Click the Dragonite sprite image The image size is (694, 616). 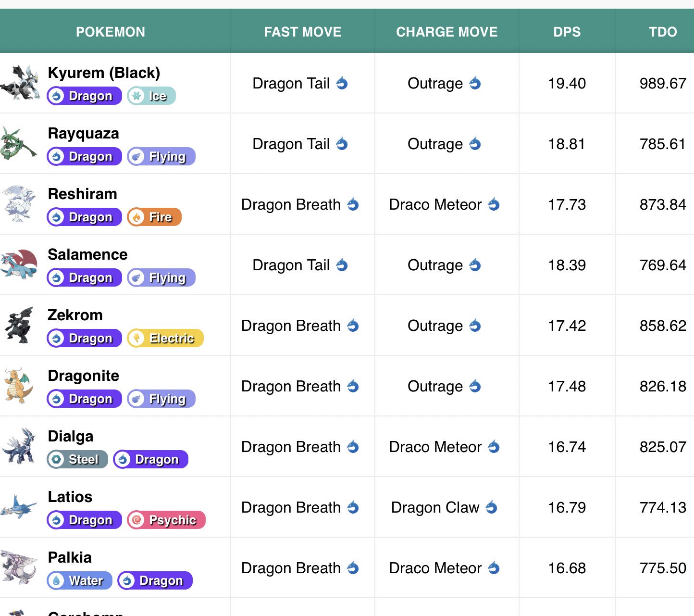point(19,386)
